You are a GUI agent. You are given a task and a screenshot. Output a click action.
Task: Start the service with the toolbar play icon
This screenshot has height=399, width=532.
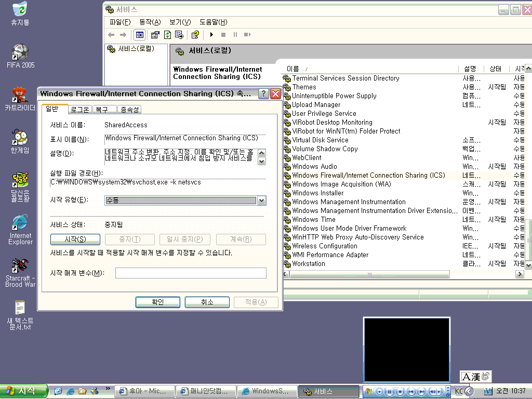(211, 35)
